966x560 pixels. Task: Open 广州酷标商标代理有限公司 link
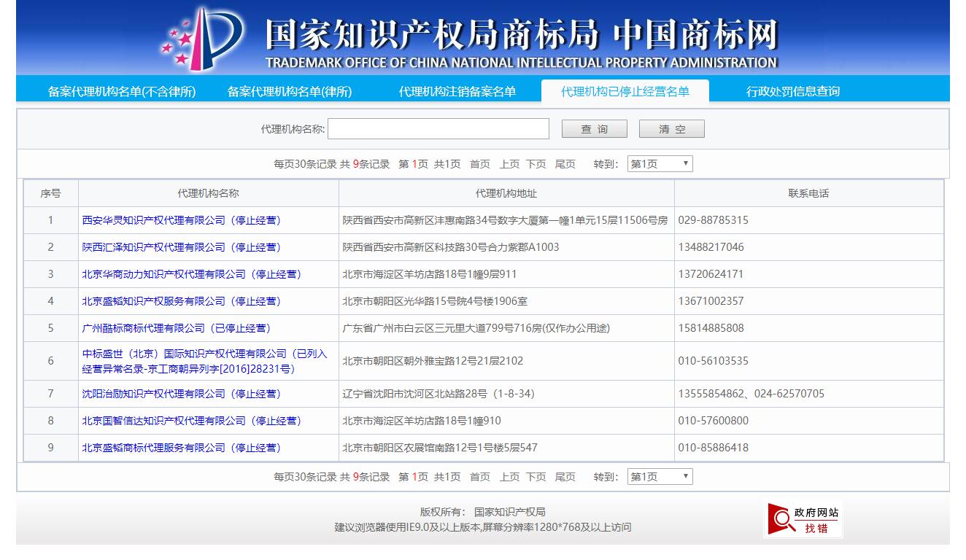[177, 328]
